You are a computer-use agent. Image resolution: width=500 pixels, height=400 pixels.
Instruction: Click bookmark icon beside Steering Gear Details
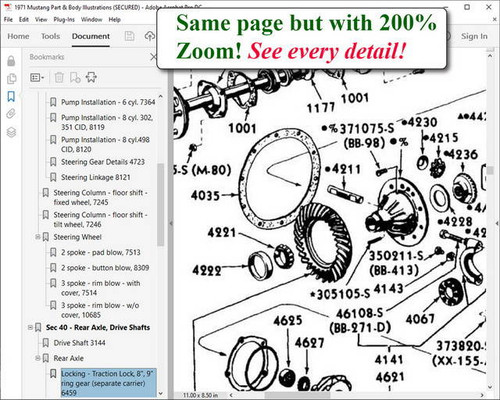point(53,162)
